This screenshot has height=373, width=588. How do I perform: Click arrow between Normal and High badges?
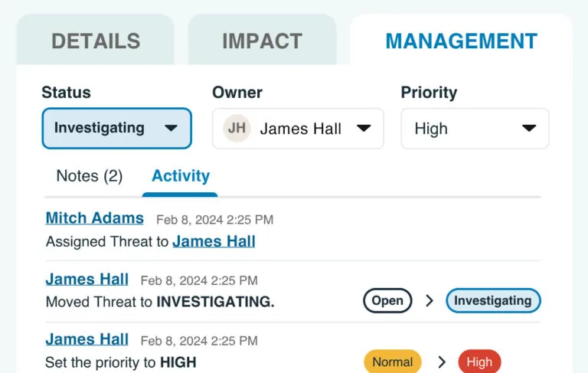(x=442, y=362)
